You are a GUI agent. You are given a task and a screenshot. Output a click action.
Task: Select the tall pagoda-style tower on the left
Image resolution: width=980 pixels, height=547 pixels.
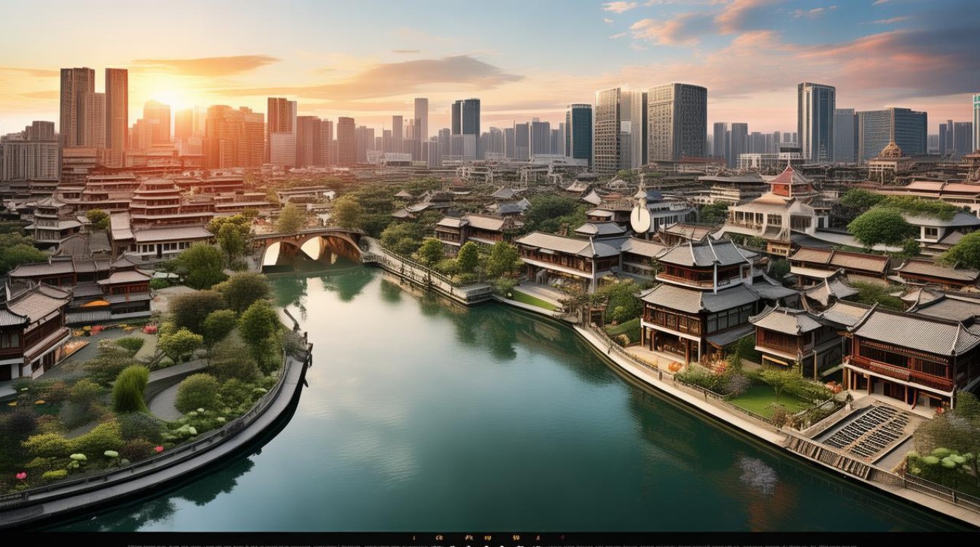pyautogui.click(x=155, y=201)
